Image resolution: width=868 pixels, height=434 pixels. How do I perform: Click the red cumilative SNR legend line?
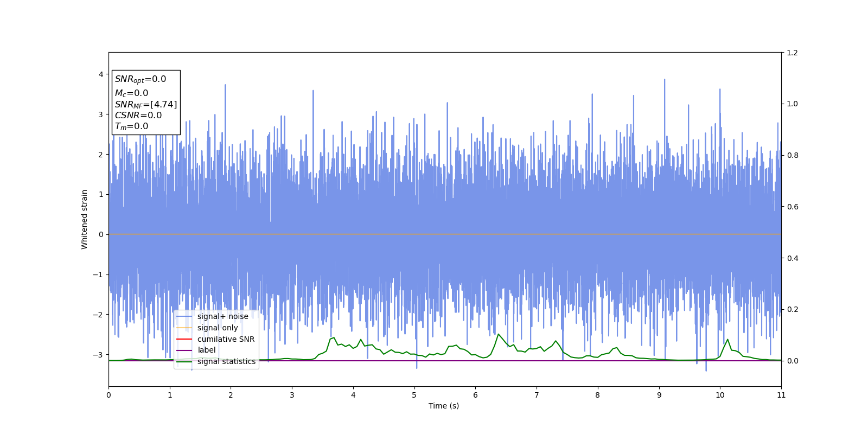tap(184, 339)
